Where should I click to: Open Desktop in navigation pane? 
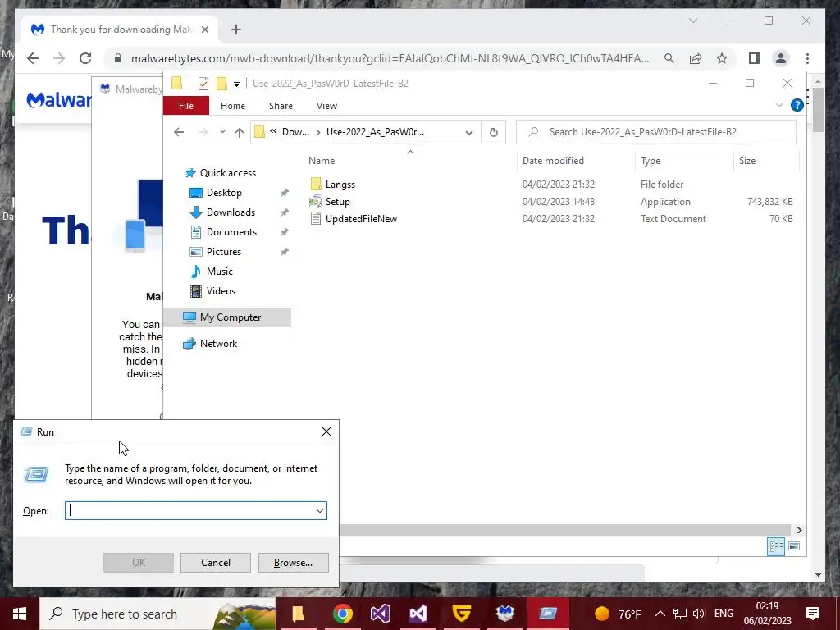click(224, 193)
